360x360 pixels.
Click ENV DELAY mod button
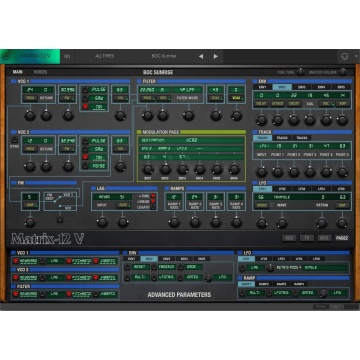(x=261, y=104)
